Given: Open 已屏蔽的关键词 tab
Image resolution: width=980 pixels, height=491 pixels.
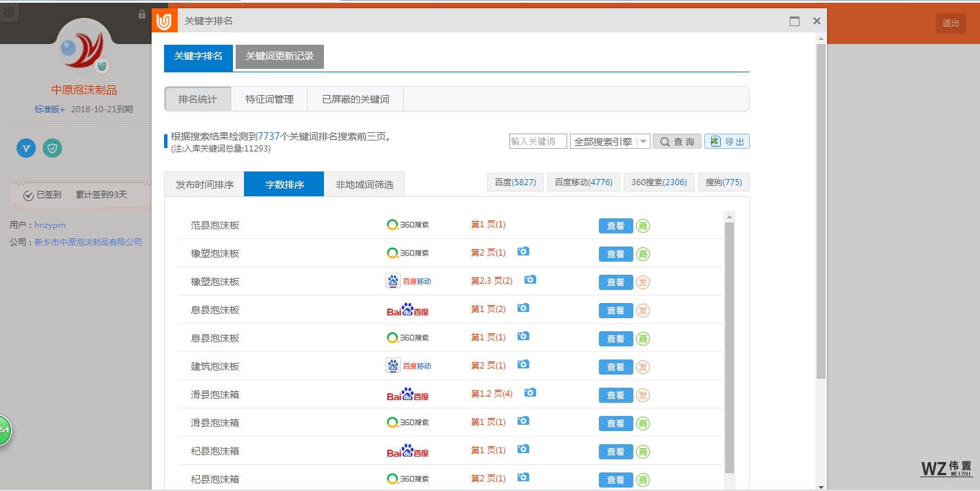Looking at the screenshot, I should click(356, 99).
